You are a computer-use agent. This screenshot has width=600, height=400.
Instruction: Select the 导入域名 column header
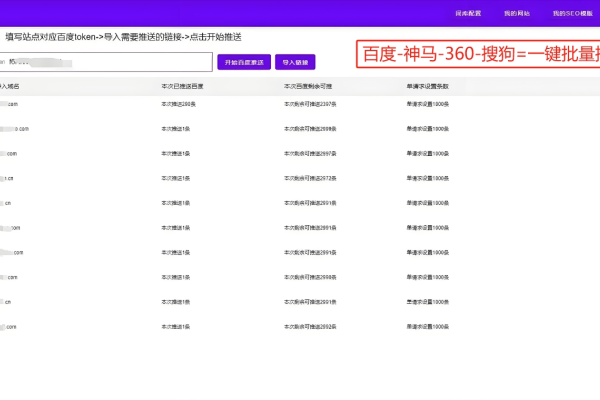pos(10,87)
